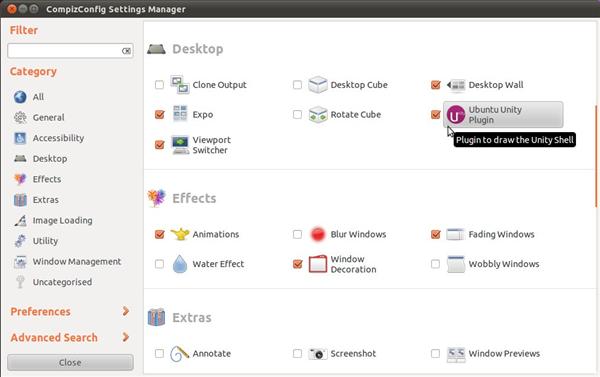This screenshot has height=377, width=600.
Task: Select the General category gear icon
Action: click(20, 118)
